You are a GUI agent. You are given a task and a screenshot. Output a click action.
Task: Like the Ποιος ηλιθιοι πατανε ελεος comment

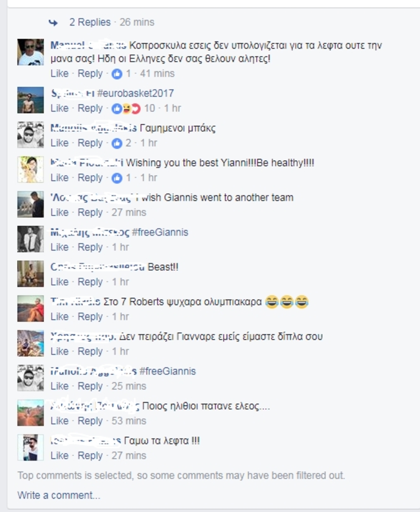(59, 421)
